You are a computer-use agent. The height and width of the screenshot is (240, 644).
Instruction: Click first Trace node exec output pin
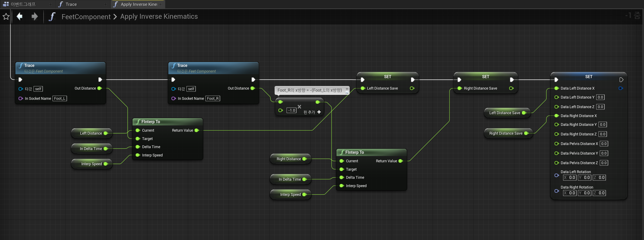100,80
